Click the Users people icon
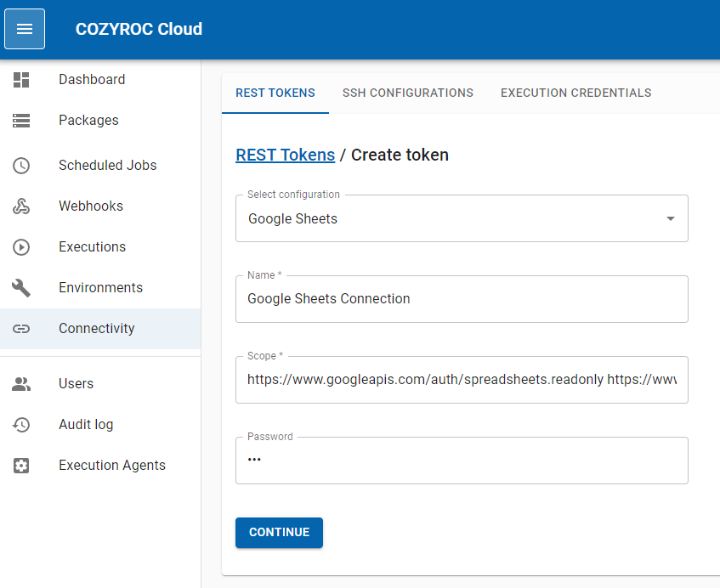 click(21, 384)
